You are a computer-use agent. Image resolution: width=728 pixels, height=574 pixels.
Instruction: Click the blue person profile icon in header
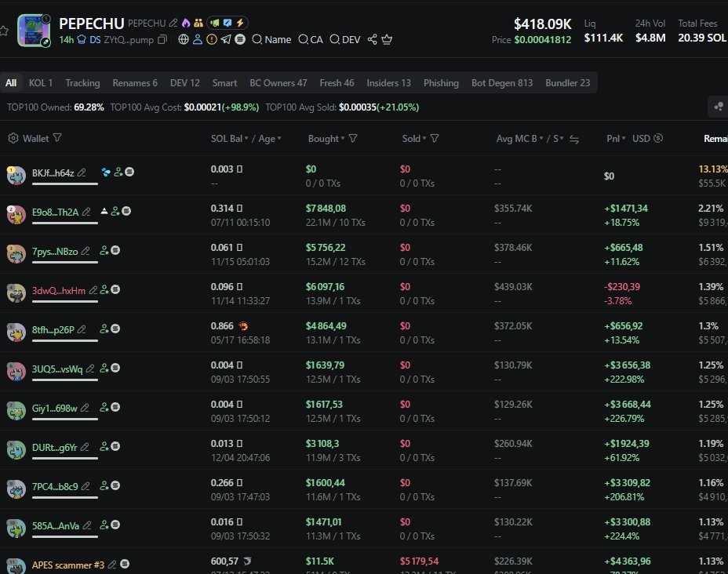(x=198, y=39)
